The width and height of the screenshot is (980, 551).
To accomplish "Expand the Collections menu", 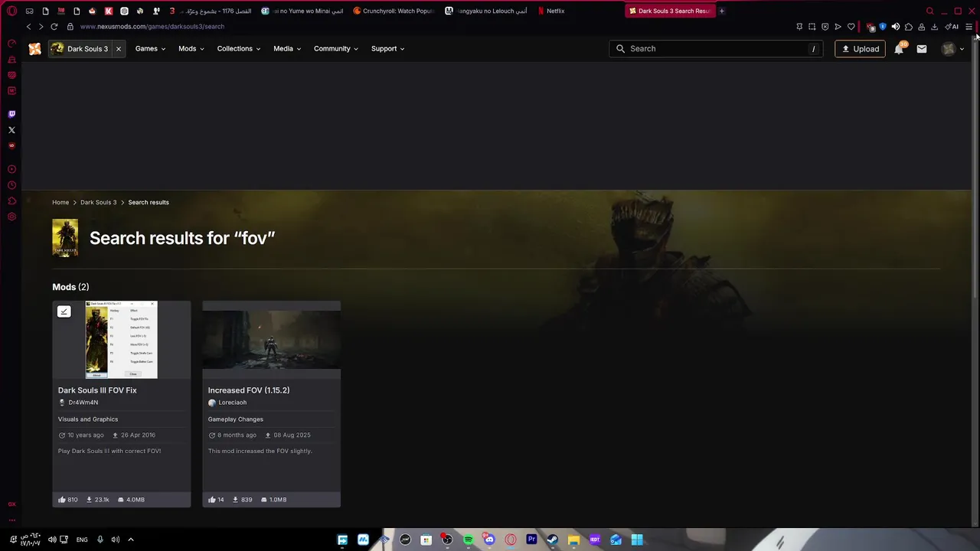I will point(239,49).
